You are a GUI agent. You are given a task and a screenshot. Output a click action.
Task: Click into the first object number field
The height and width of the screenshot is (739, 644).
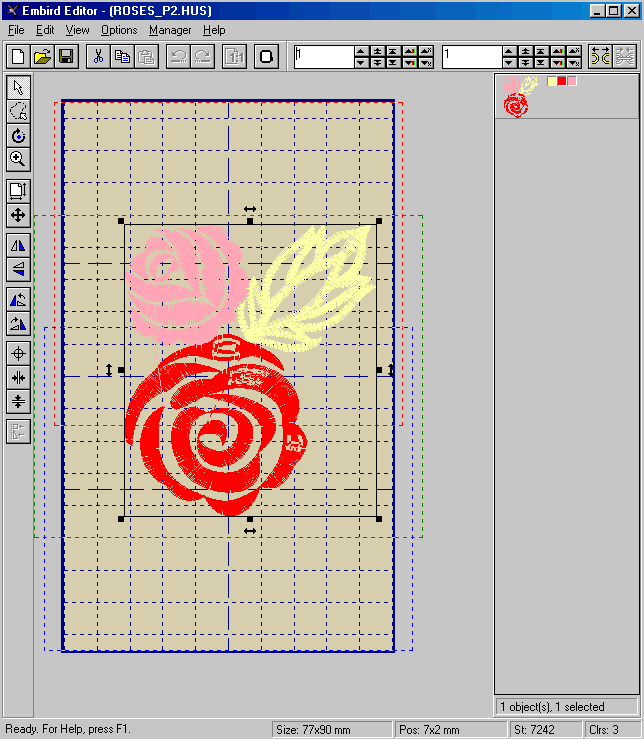(x=323, y=57)
